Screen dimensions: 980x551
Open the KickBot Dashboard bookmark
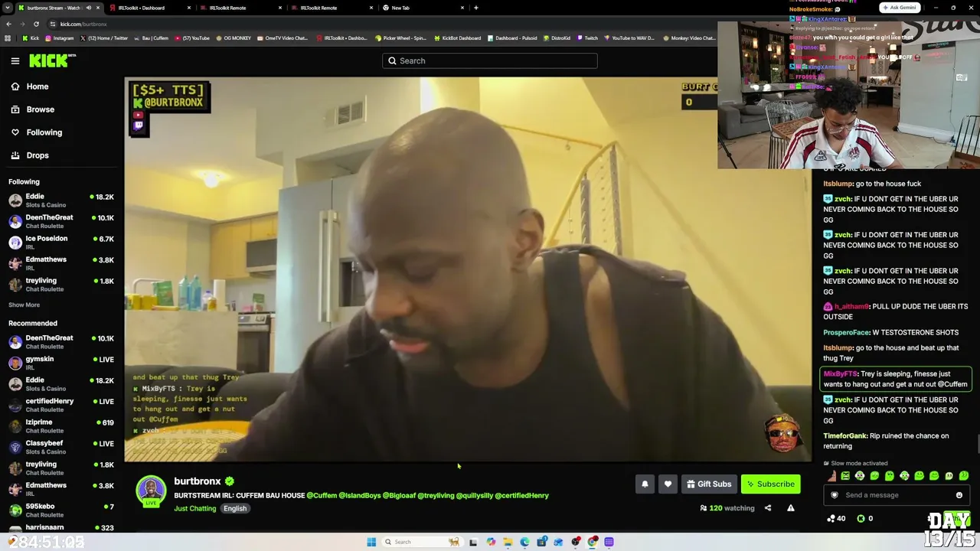(457, 37)
